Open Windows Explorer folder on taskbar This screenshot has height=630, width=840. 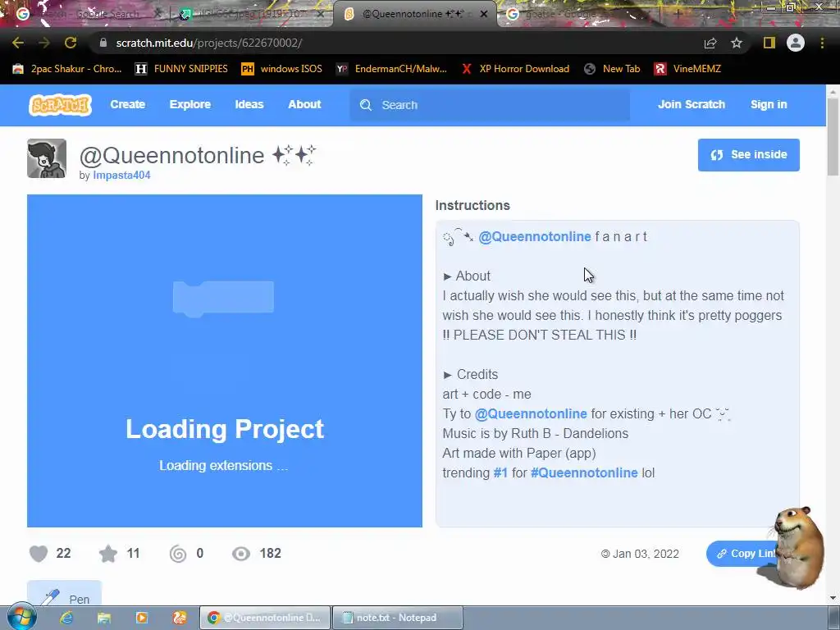pyautogui.click(x=104, y=618)
